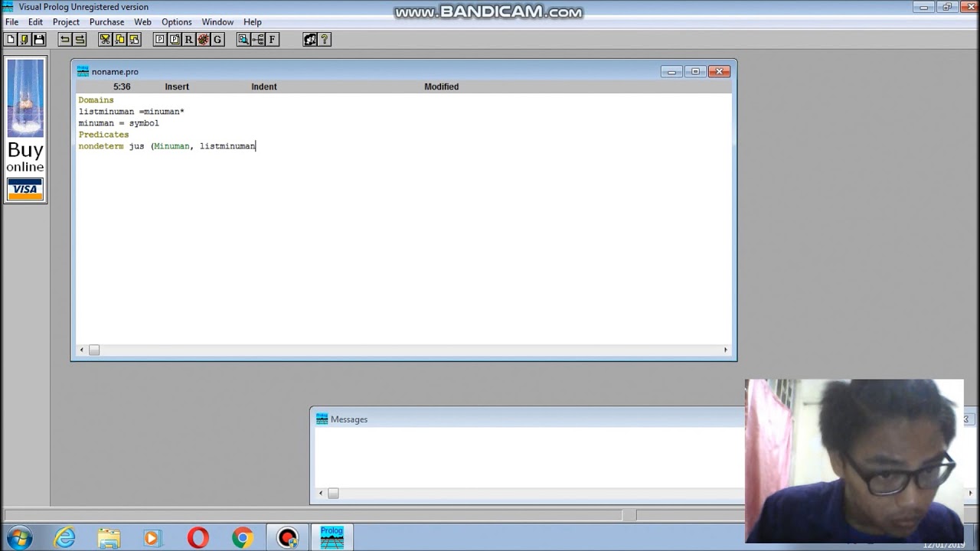Click the editor horizontal scrollbar thumb
Screen dimensions: 980x551
point(94,350)
